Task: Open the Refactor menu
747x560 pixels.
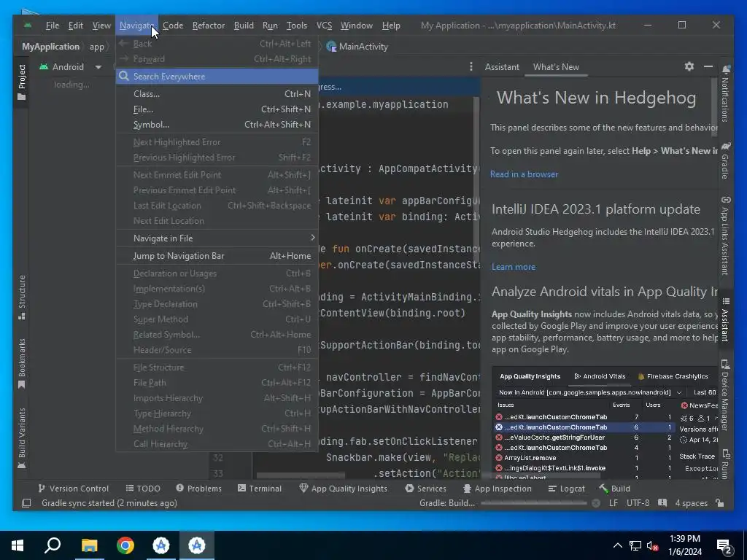Action: click(x=208, y=26)
